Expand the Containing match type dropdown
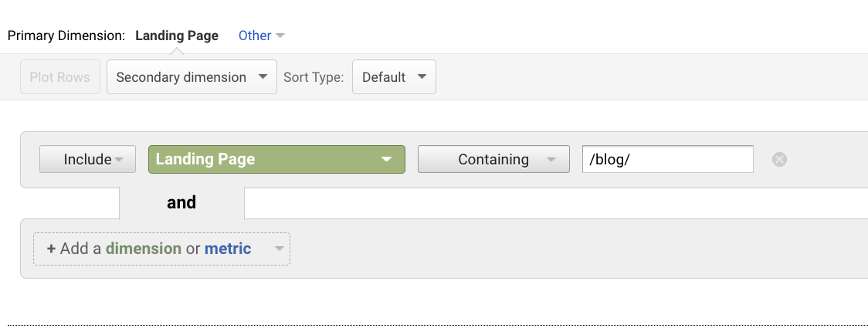This screenshot has height=335, width=868. point(493,160)
